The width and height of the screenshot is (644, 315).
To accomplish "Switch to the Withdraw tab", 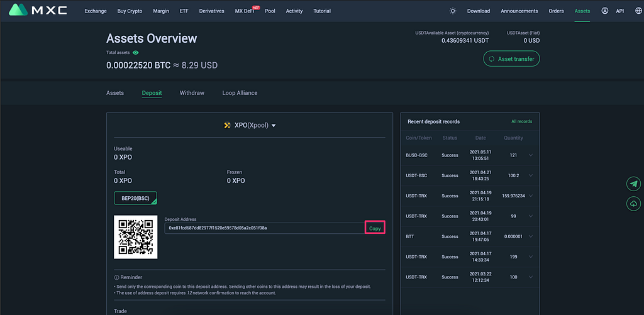I will point(192,93).
